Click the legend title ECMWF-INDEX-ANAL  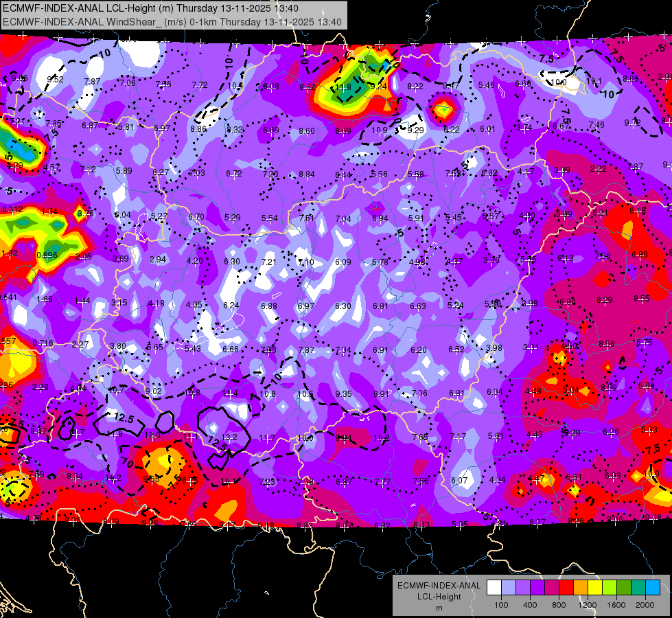tap(439, 586)
